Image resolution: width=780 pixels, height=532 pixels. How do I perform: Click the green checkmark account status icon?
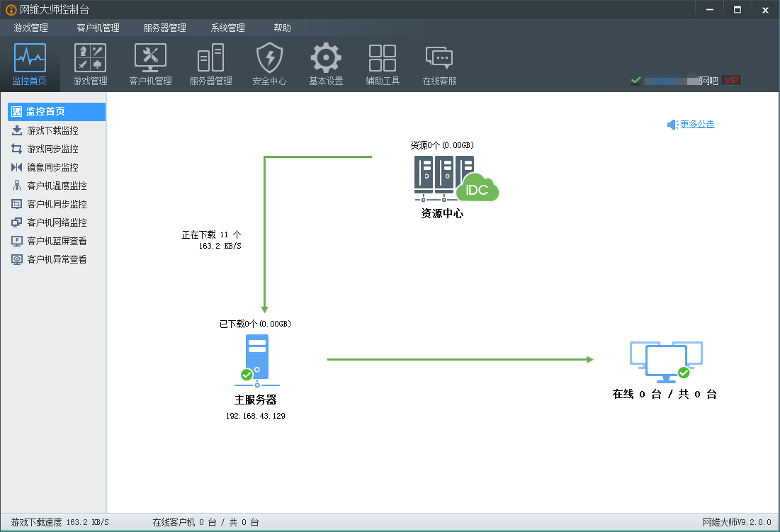click(x=635, y=80)
